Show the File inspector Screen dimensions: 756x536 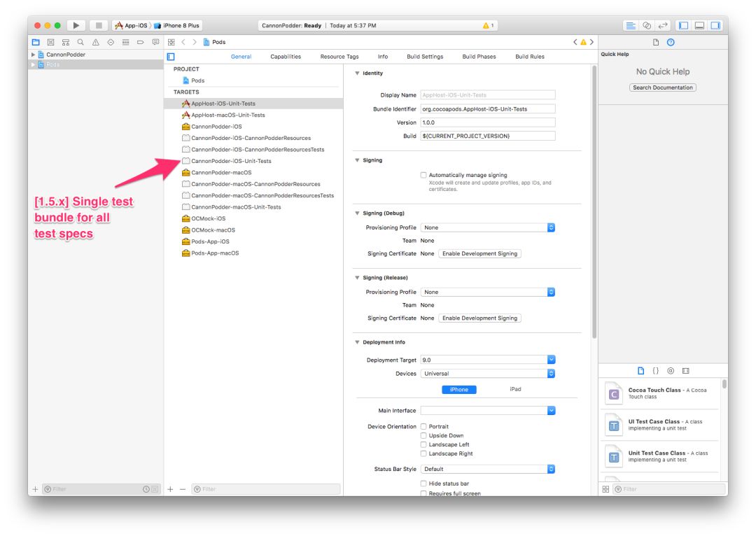tap(656, 43)
